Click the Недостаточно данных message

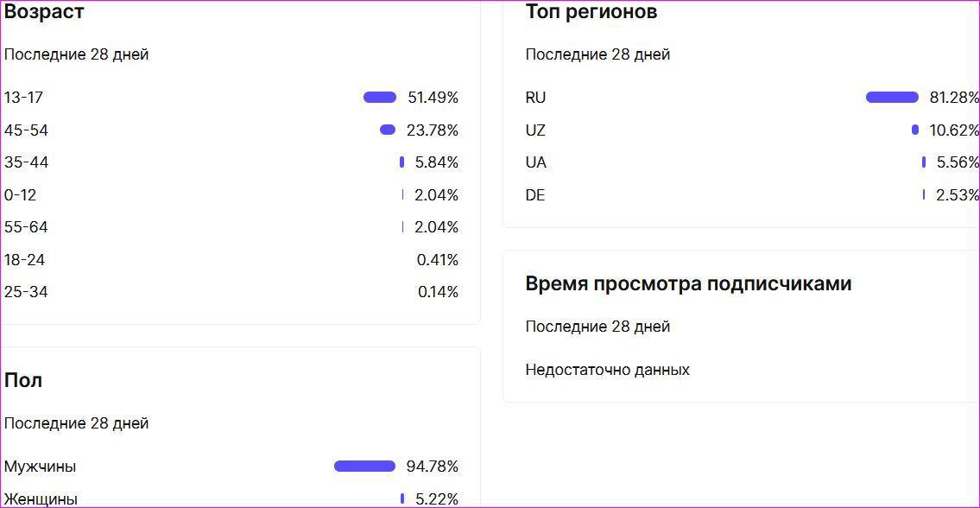click(x=607, y=370)
